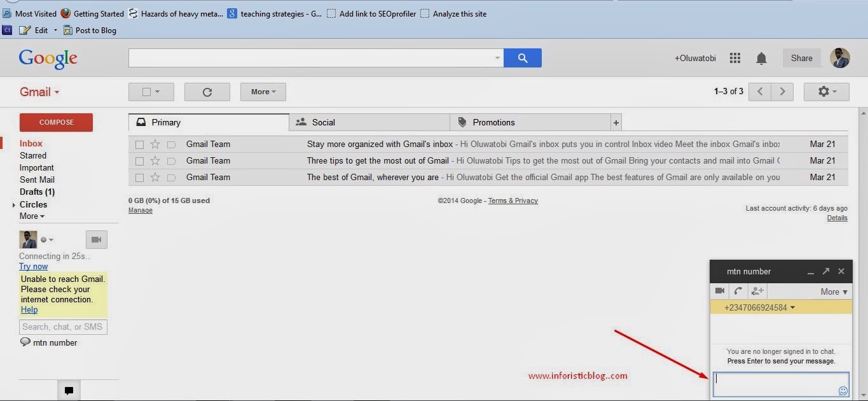Mark 'Three tips' email as important
The width and height of the screenshot is (868, 401).
171,161
